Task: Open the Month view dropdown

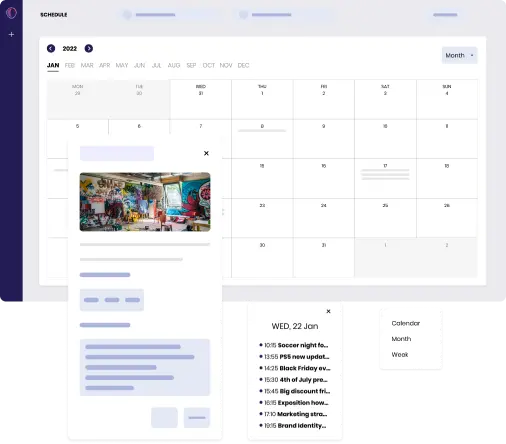Action: 459,55
